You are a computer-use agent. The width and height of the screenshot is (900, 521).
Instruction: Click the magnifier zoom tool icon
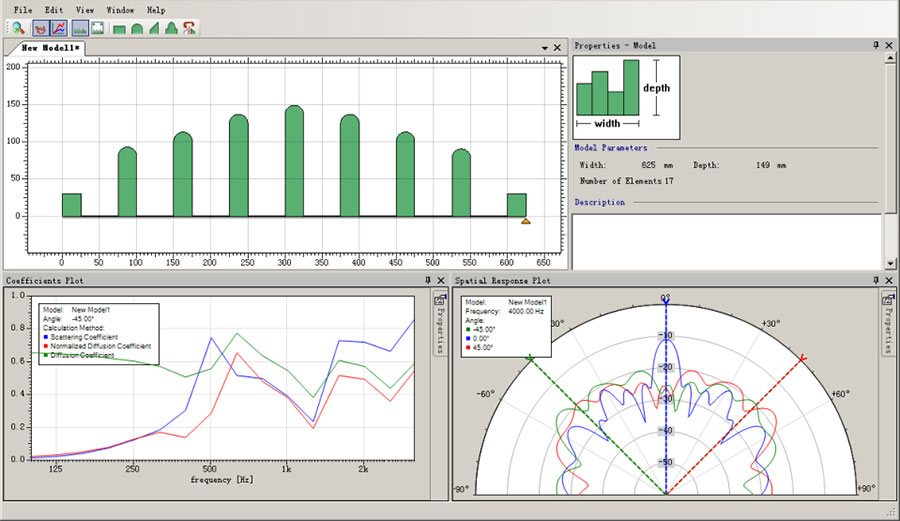pyautogui.click(x=18, y=27)
